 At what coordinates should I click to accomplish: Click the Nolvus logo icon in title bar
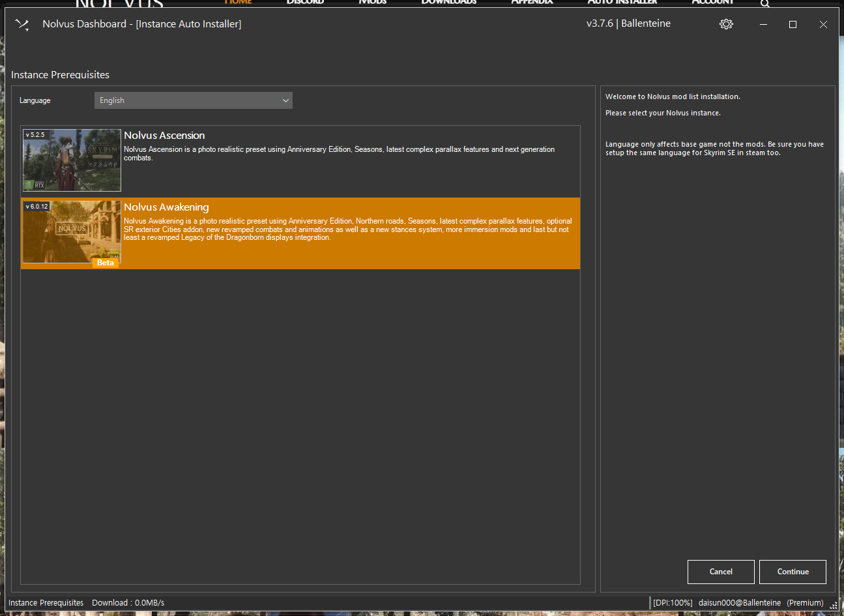point(22,25)
